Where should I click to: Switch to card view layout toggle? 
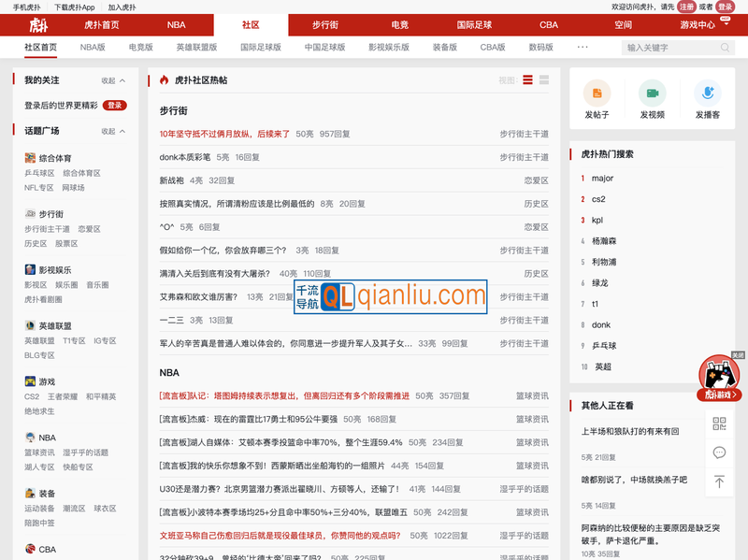point(544,80)
